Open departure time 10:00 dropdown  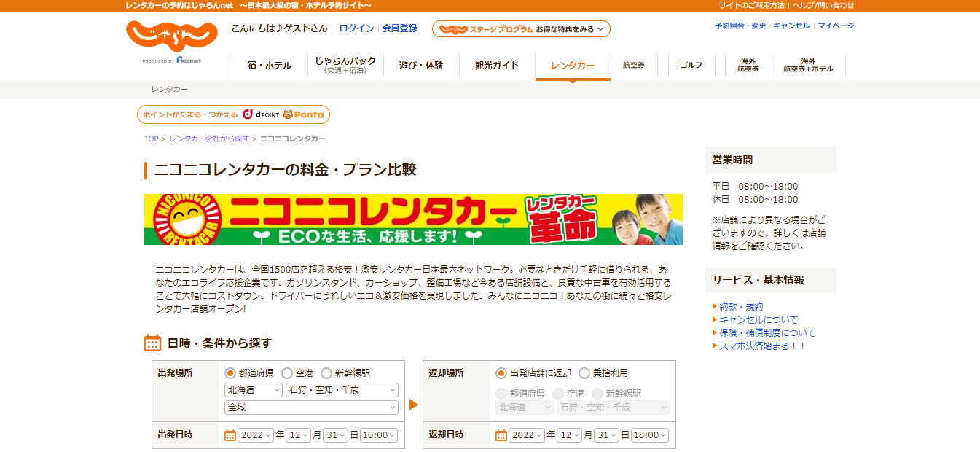379,435
